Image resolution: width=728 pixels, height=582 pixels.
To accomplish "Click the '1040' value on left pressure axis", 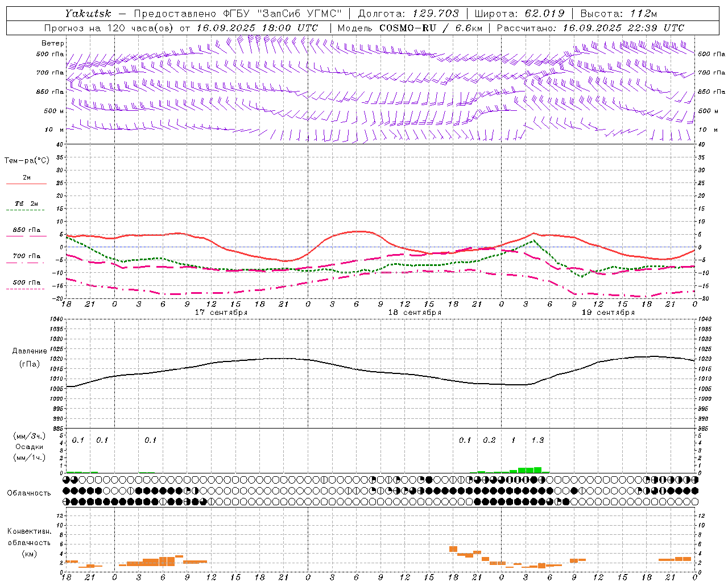I will click(56, 319).
